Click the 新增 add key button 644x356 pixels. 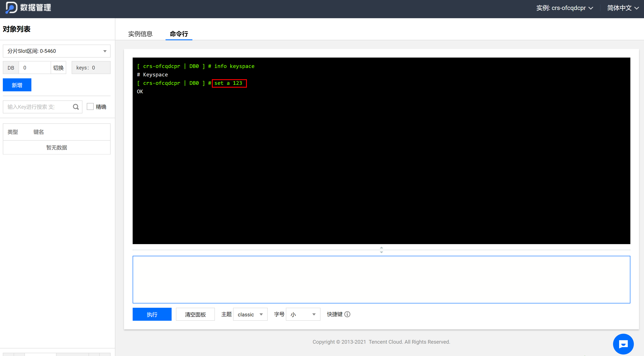(x=17, y=85)
